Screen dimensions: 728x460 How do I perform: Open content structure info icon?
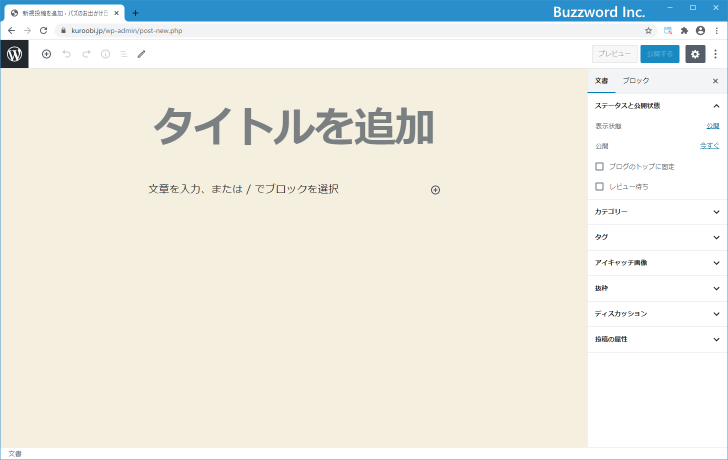click(x=105, y=54)
